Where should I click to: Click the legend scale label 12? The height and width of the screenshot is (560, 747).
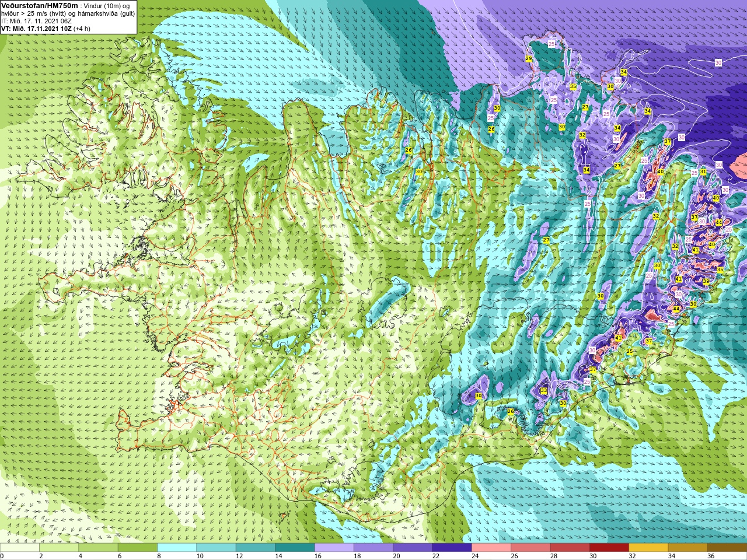pyautogui.click(x=239, y=556)
